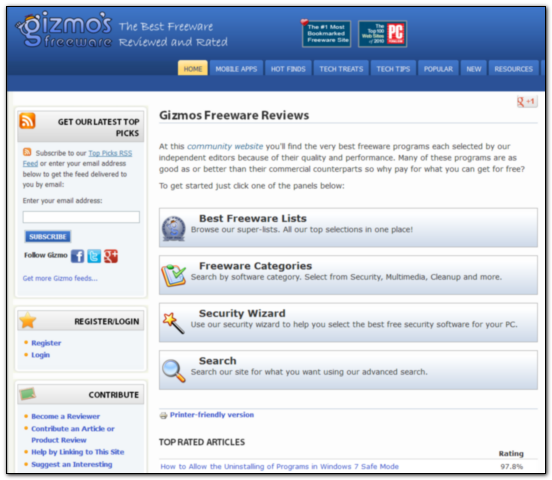Open Printer-friendly version link
The image size is (552, 480).
(x=212, y=415)
